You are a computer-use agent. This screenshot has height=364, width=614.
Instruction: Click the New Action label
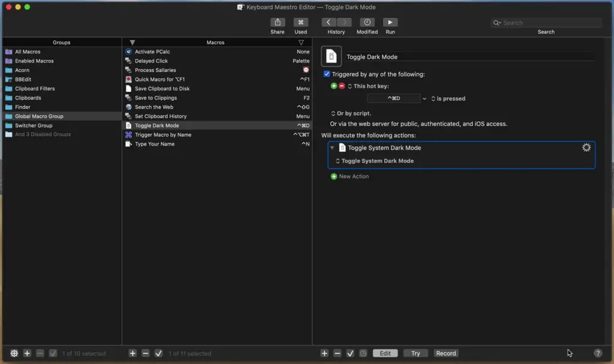pos(354,176)
